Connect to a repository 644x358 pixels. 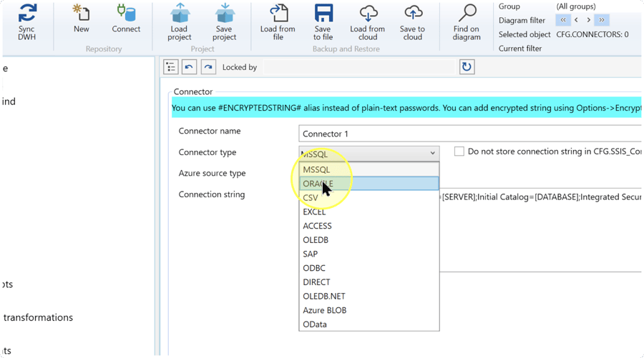tap(126, 19)
